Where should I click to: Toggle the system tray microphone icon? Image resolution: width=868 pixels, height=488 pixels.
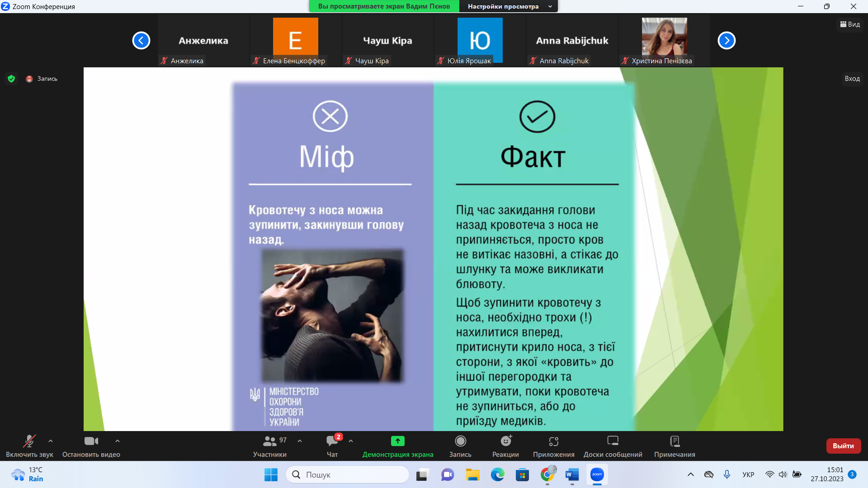726,474
